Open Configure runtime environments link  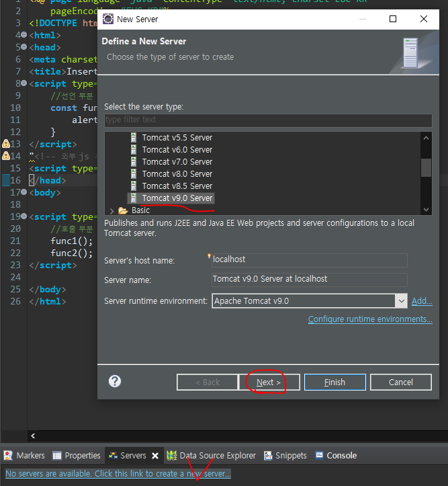point(370,319)
